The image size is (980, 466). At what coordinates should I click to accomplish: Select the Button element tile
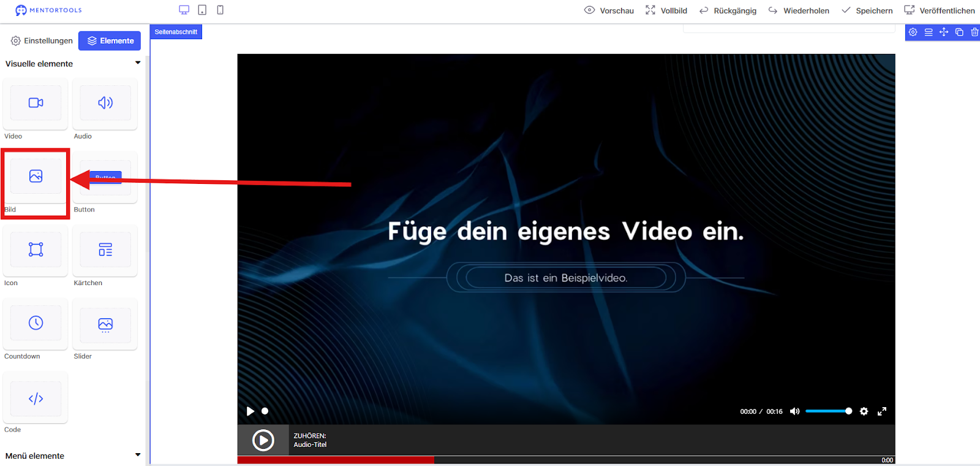pos(105,177)
